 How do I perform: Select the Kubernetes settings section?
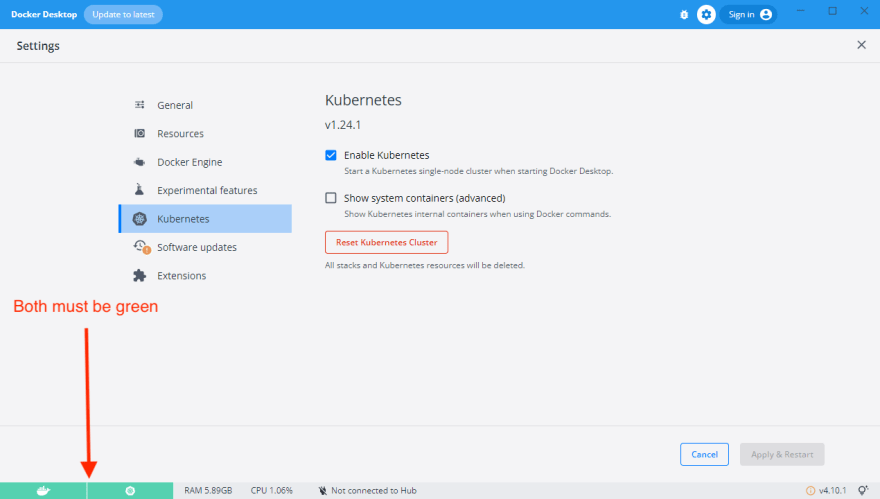pos(205,219)
